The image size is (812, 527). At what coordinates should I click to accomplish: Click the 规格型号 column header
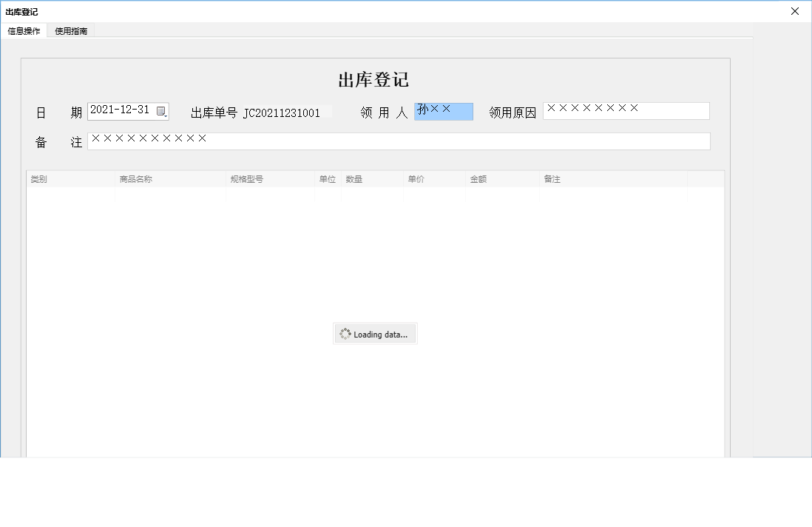click(247, 178)
